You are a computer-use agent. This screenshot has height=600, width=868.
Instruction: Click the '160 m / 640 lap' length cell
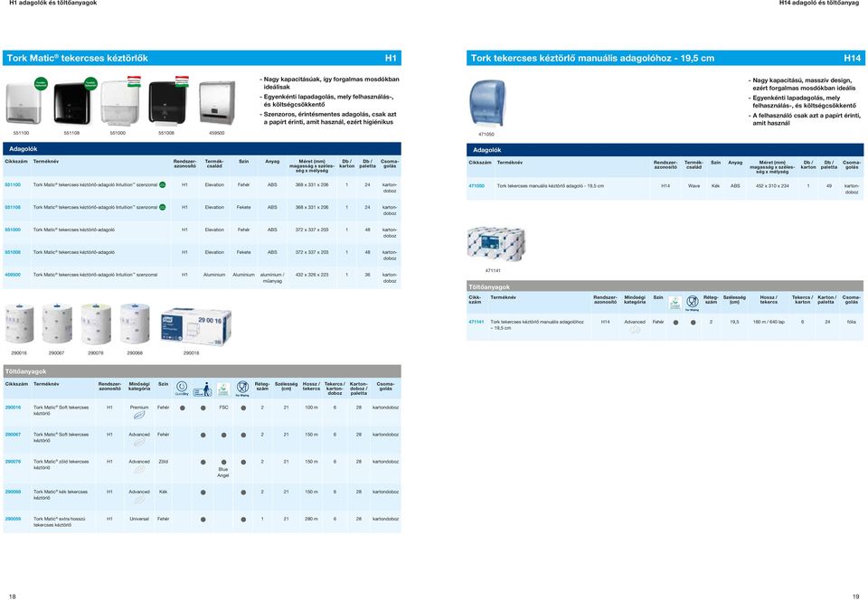769,322
